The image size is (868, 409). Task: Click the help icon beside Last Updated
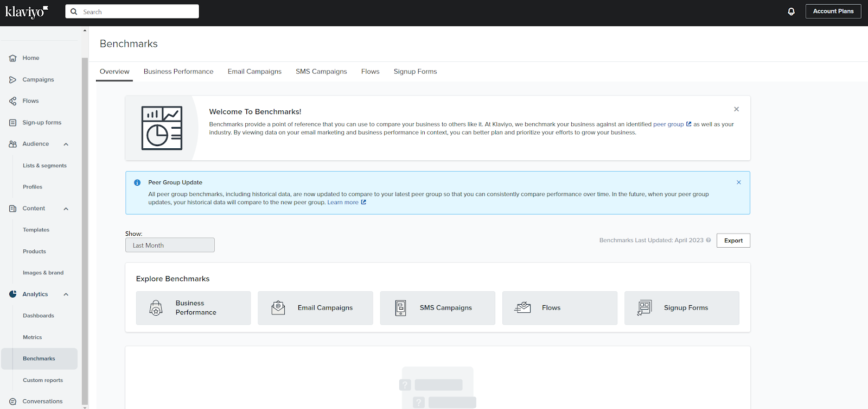(x=709, y=240)
